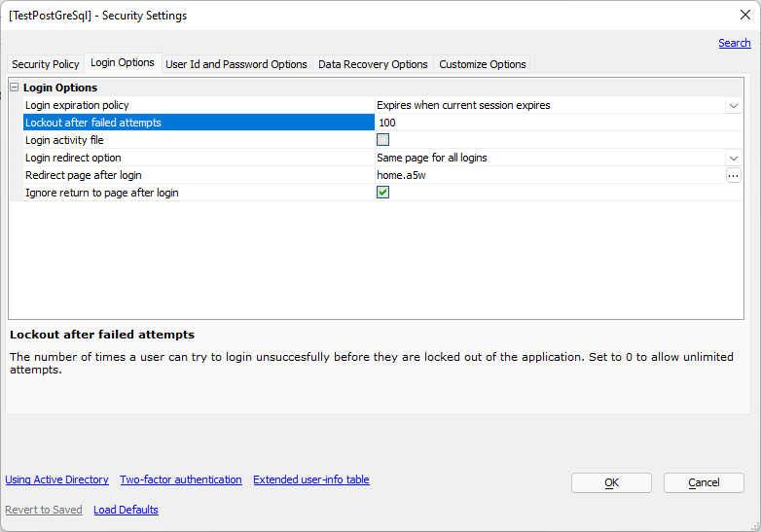Click the Search link
The image size is (761, 532).
click(x=735, y=43)
